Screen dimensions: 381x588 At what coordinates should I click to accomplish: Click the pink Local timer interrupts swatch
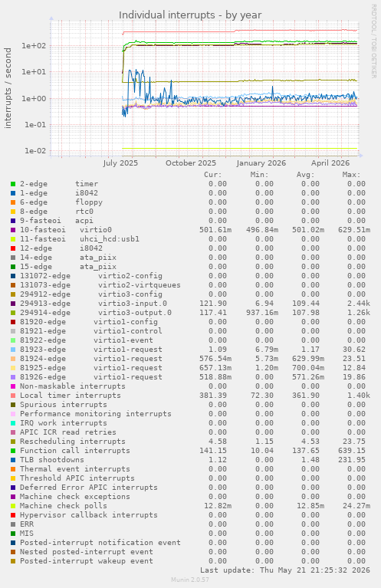[13, 396]
